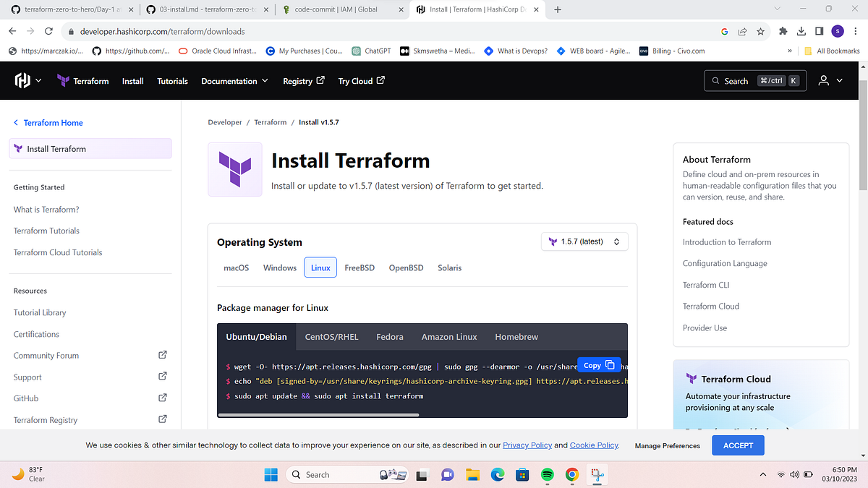Open Tutorials in the top navigation

pyautogui.click(x=172, y=81)
